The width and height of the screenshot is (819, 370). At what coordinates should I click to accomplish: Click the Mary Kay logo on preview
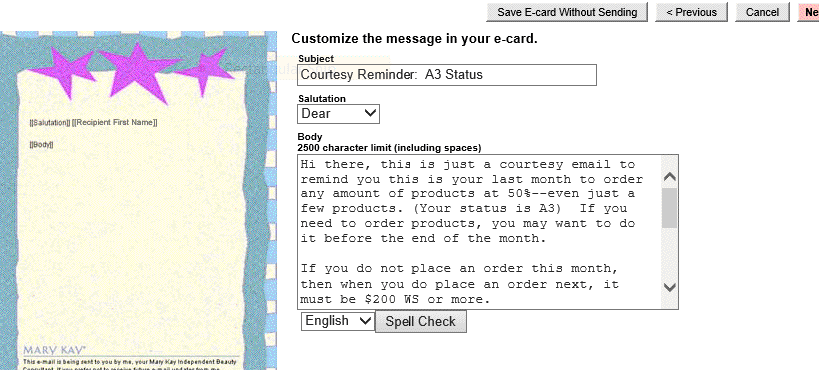(54, 350)
